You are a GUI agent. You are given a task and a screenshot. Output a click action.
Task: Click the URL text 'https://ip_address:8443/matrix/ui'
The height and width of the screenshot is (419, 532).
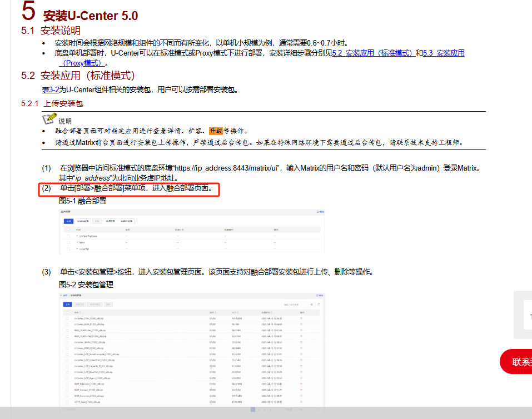[x=226, y=168]
